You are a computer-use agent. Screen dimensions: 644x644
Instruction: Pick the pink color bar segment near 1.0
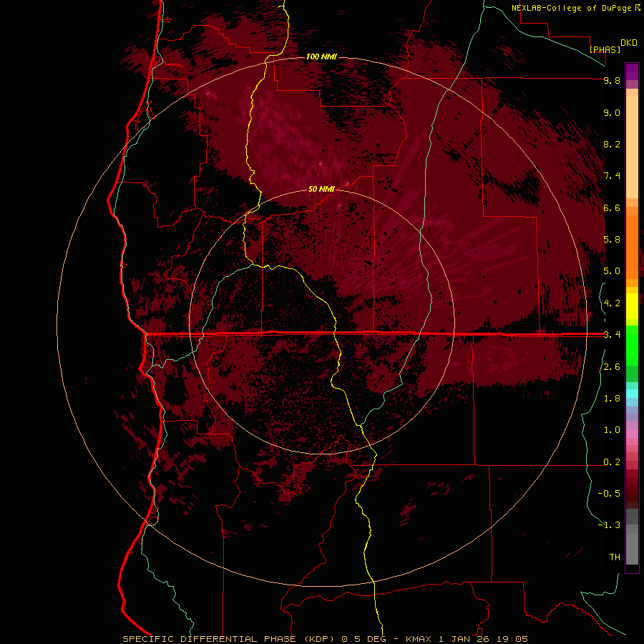point(632,434)
